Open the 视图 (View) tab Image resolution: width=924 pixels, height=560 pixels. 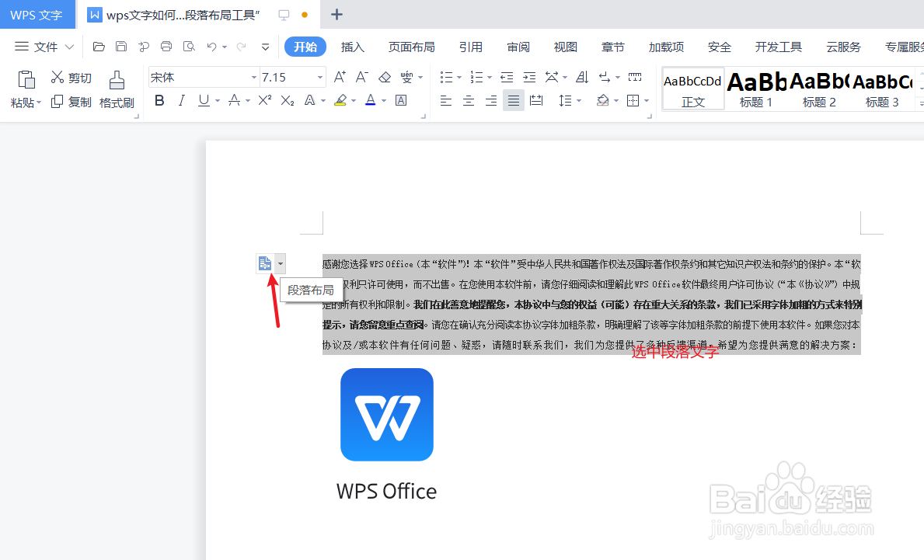[x=566, y=47]
